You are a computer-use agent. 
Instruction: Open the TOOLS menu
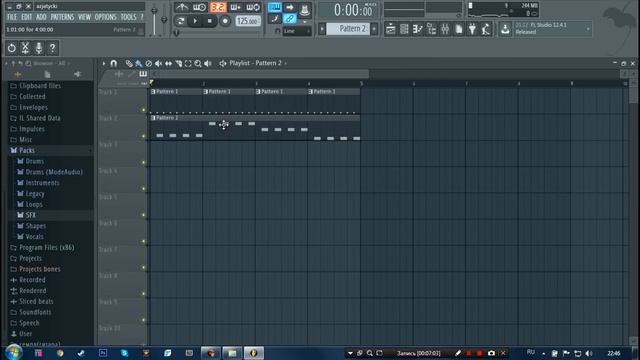tap(129, 17)
